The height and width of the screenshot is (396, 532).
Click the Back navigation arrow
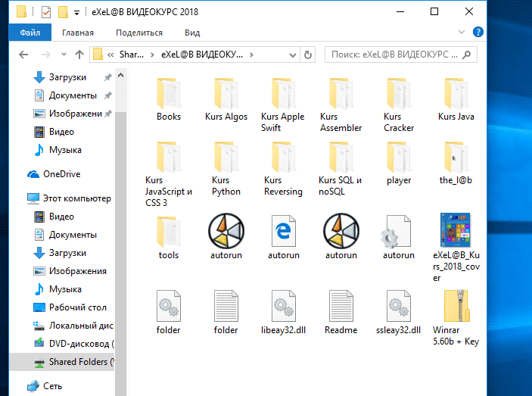23,55
